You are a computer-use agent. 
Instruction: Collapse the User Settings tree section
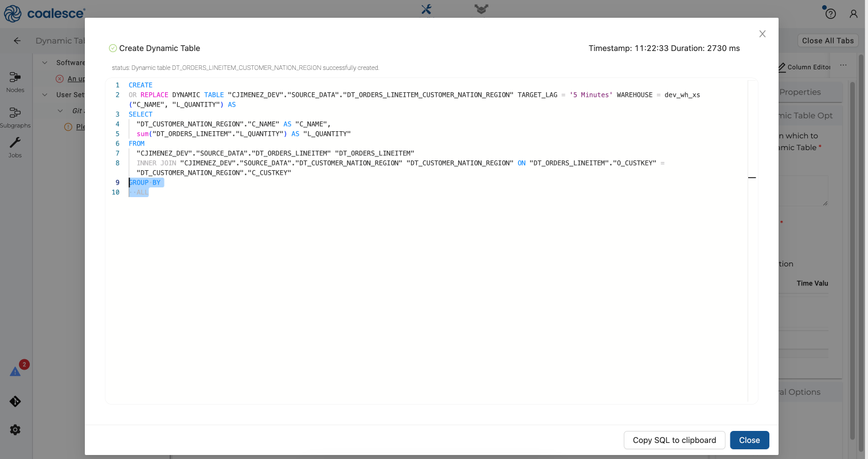tap(45, 95)
